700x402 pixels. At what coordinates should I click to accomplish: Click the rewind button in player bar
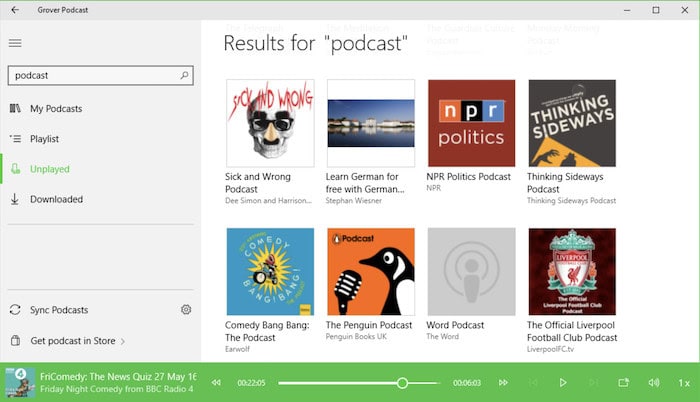216,383
